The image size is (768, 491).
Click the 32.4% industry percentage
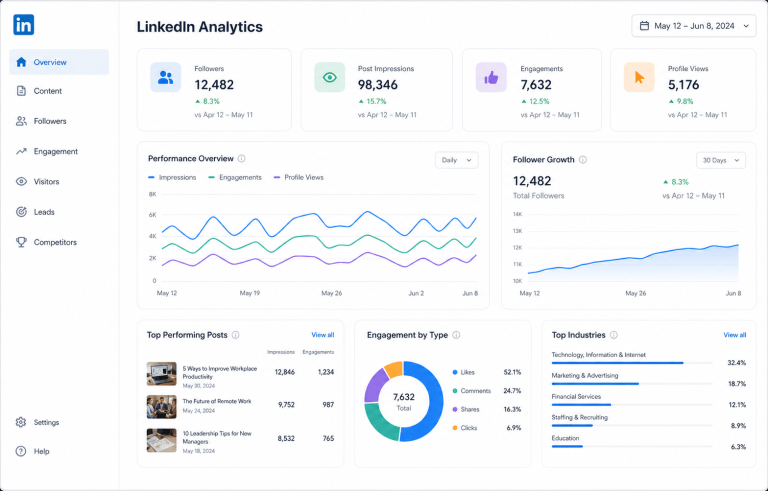pyautogui.click(x=737, y=363)
